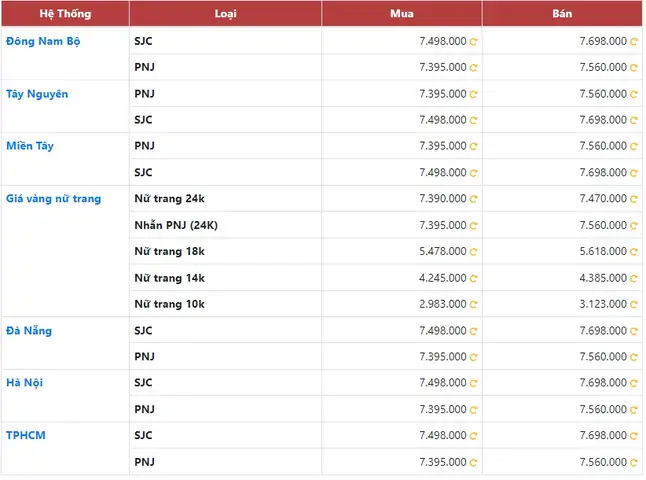Viewport: 646px width, 480px height.
Task: Click refresh icon beside TPHCM PNJ buy price
Action: coord(473,463)
